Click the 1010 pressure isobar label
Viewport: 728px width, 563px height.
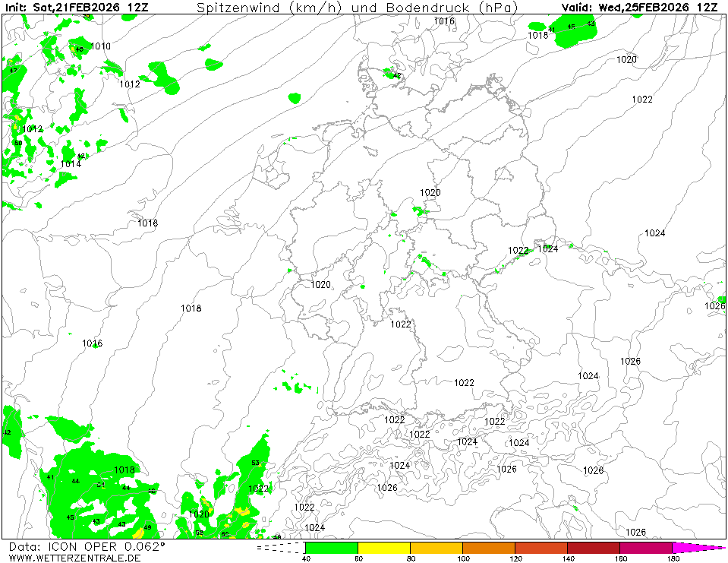tap(100, 46)
